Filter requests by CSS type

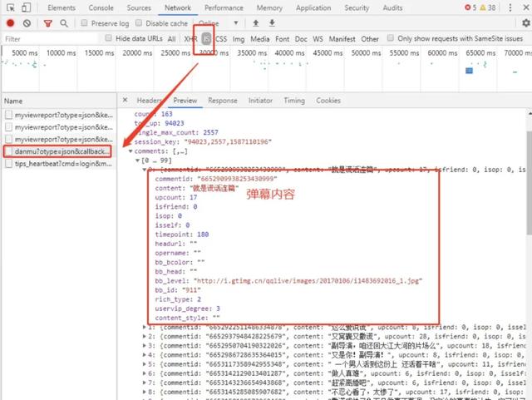pos(221,39)
